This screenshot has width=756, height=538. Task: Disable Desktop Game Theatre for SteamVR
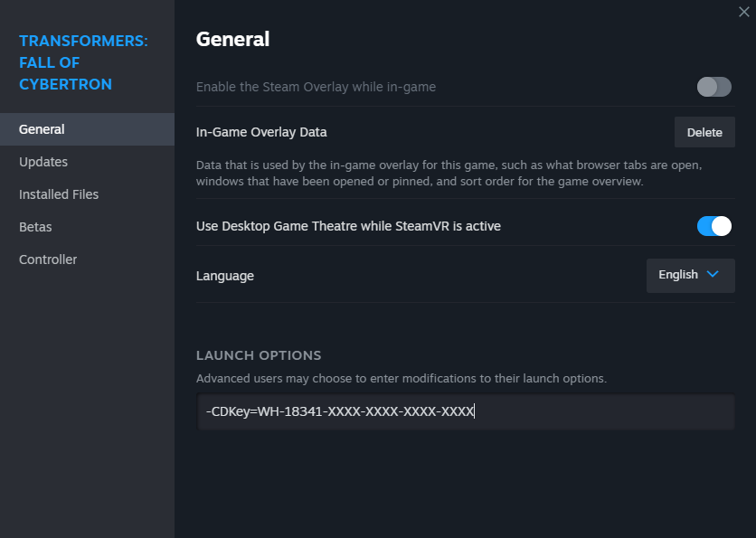713,226
